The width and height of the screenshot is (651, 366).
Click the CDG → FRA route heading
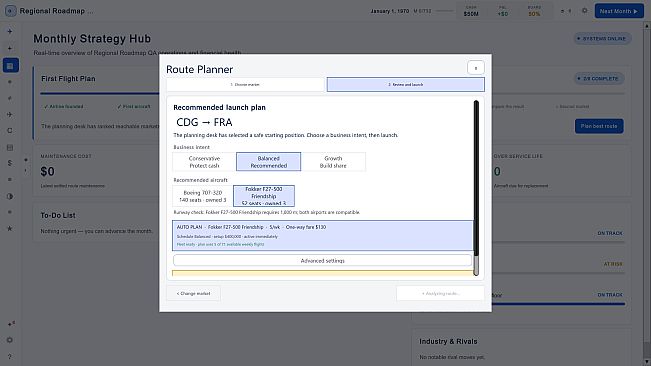click(x=204, y=122)
